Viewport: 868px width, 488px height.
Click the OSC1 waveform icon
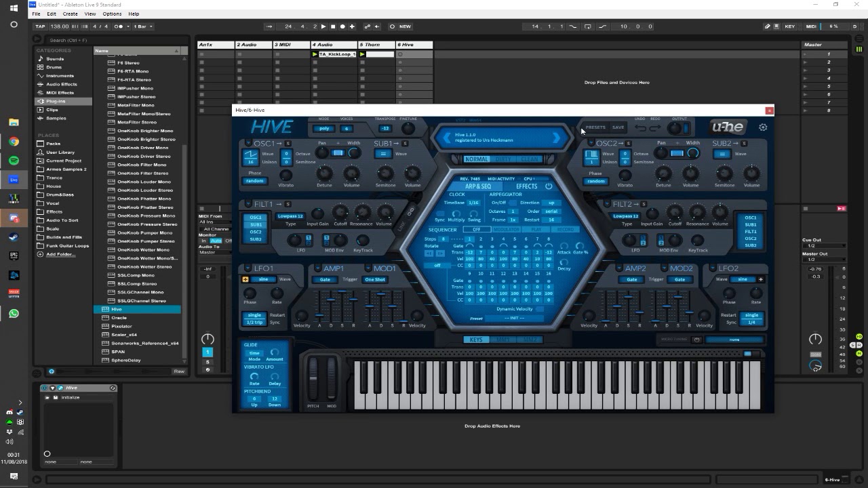click(250, 155)
